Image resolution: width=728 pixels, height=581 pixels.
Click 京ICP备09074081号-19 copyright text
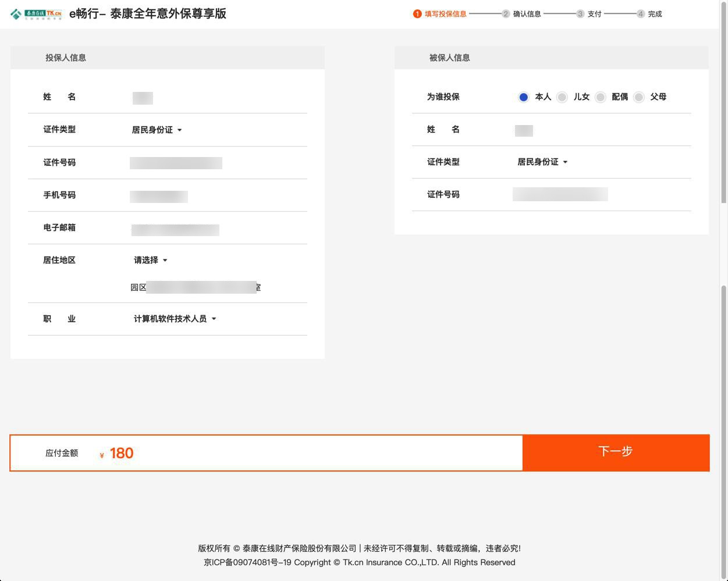point(360,562)
